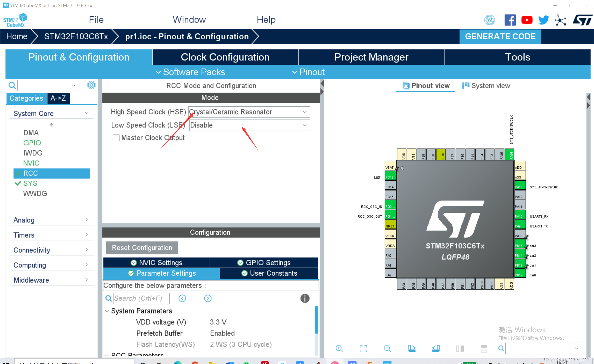594x364 pixels.
Task: Select the Project Manager tab
Action: click(x=371, y=57)
